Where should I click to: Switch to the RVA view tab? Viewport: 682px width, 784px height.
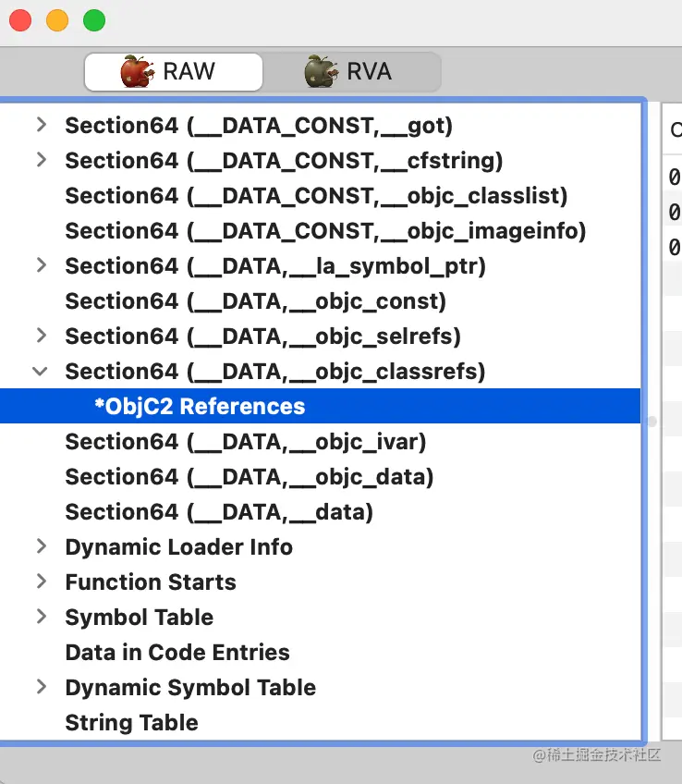351,72
